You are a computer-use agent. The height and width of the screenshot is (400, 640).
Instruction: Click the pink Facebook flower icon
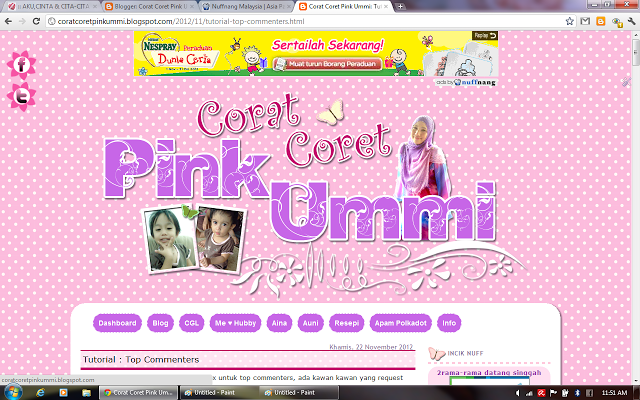point(22,66)
